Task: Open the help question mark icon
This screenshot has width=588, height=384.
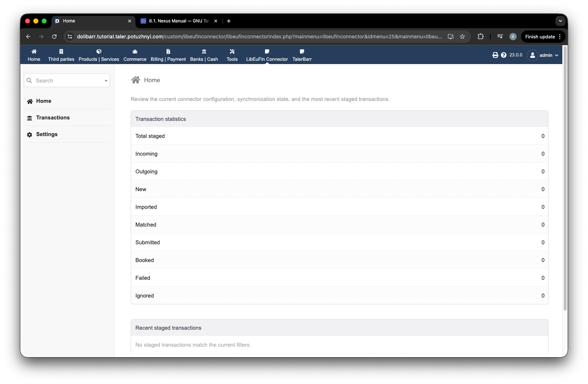Action: pos(504,55)
